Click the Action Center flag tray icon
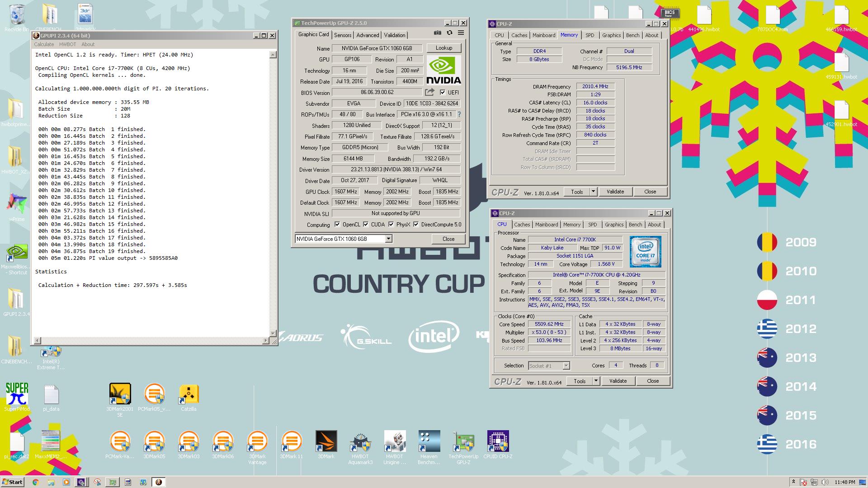Viewport: 868px width, 488px height. pyautogui.click(x=803, y=482)
